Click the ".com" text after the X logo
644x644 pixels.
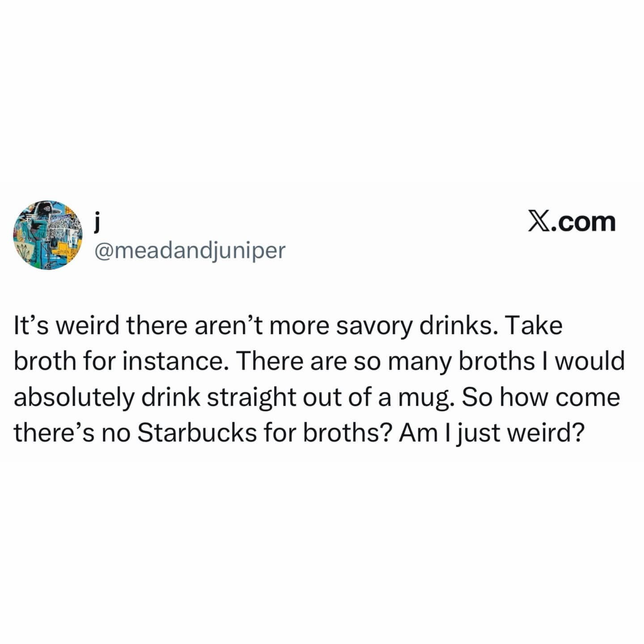[x=583, y=222]
